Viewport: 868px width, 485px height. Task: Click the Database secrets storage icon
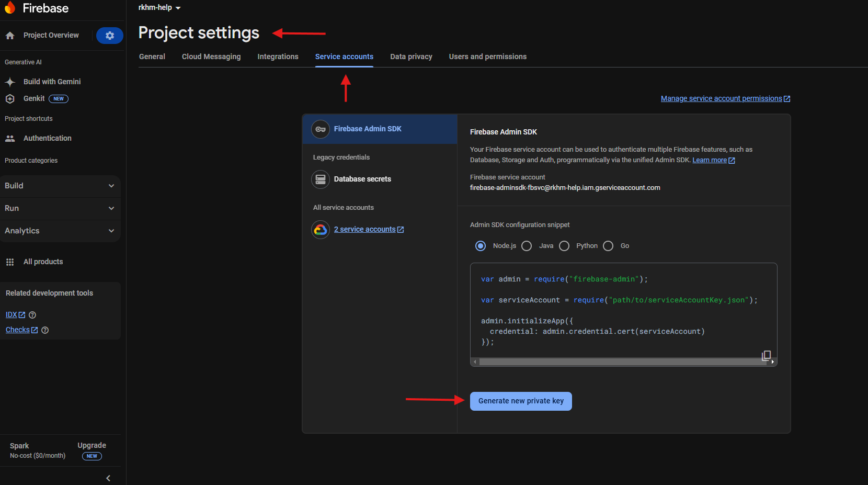point(321,179)
